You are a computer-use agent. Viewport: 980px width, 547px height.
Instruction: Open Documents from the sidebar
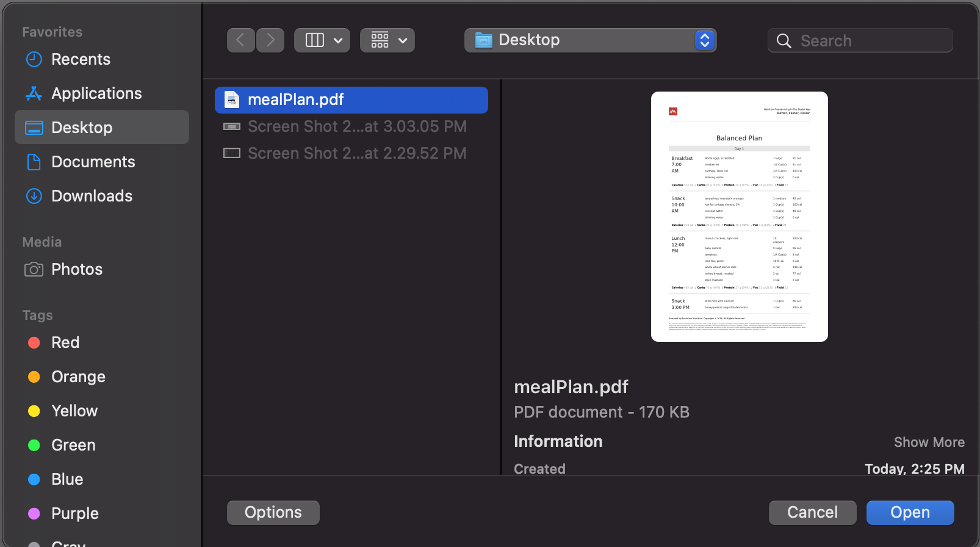click(x=102, y=162)
